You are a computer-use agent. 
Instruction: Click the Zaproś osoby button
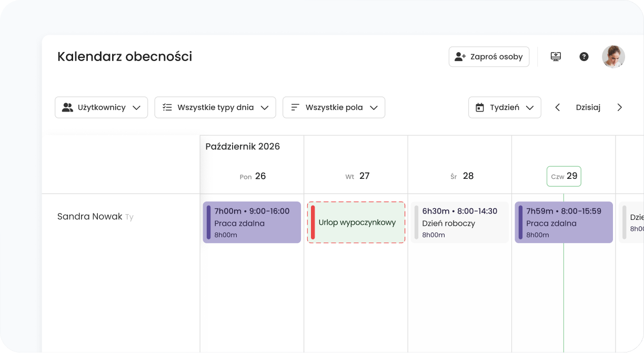coord(489,57)
